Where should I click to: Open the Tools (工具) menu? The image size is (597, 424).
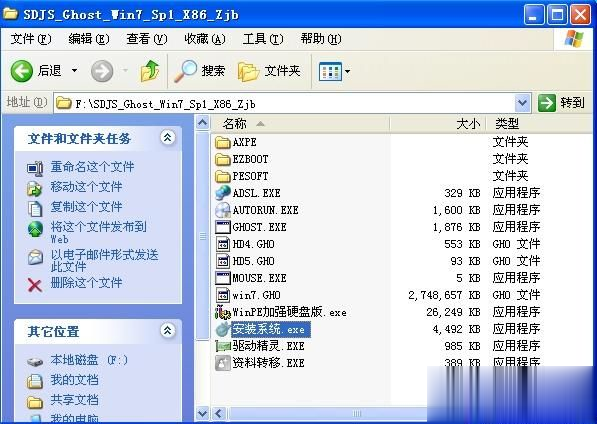click(263, 39)
